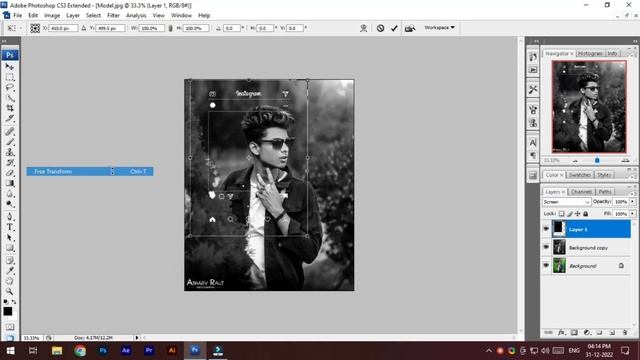Open the Character panel icon in dock
Viewport: 640px width, 360px height.
(533, 143)
